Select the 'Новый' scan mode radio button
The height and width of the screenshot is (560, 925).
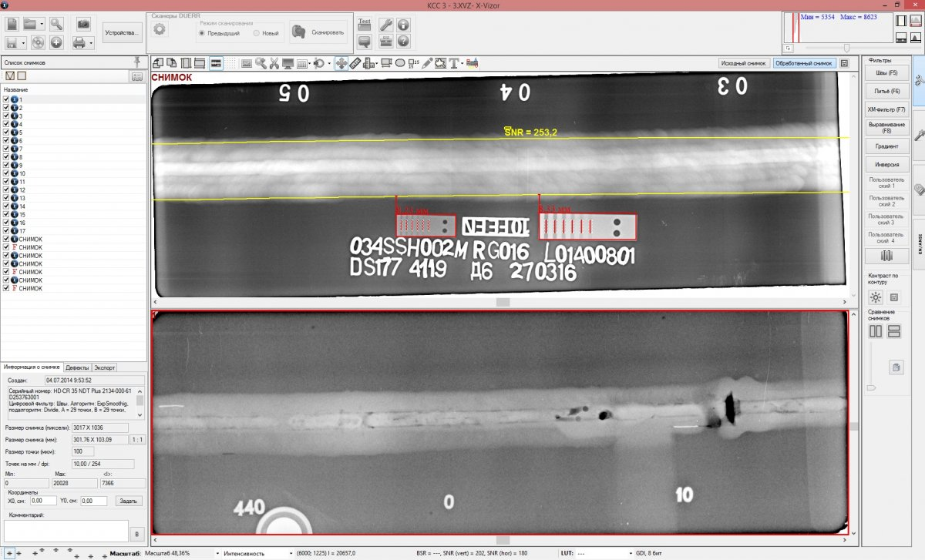pyautogui.click(x=257, y=33)
